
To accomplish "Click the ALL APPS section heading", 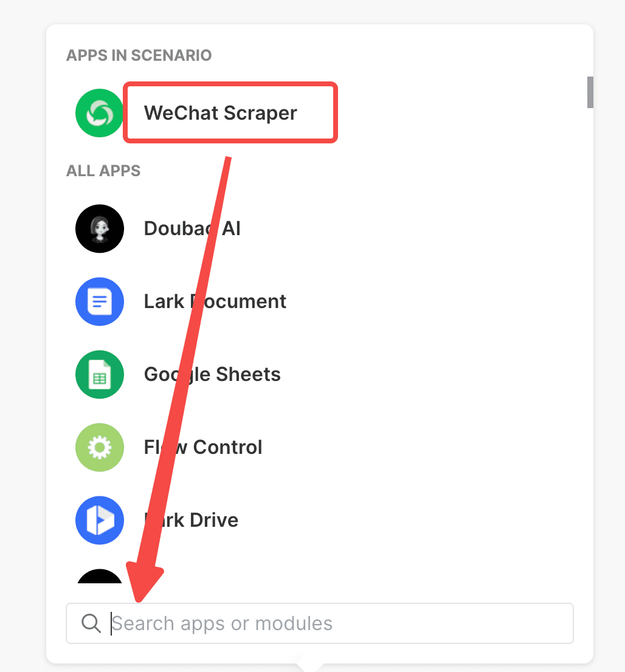I will pos(103,171).
